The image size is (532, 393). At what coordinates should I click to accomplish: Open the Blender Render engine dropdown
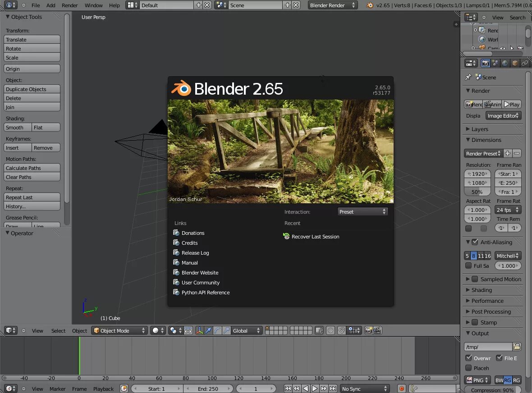[x=333, y=5]
